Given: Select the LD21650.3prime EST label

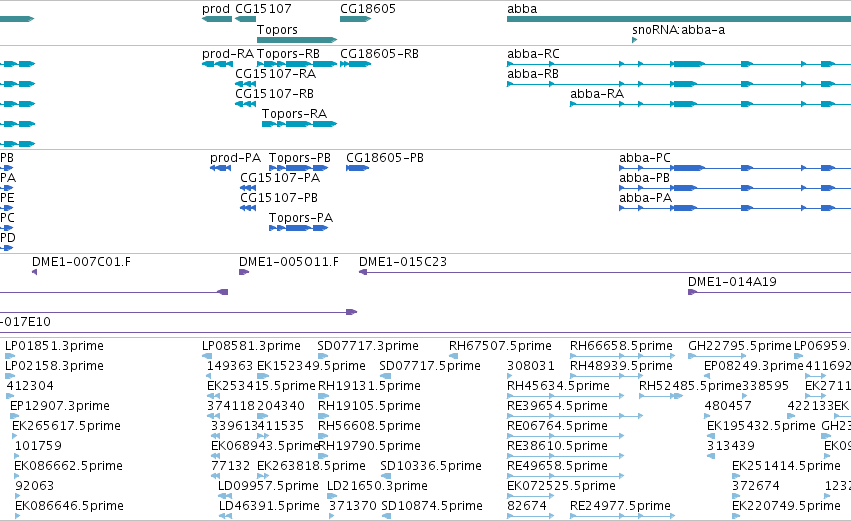Looking at the screenshot, I should pos(377,486).
